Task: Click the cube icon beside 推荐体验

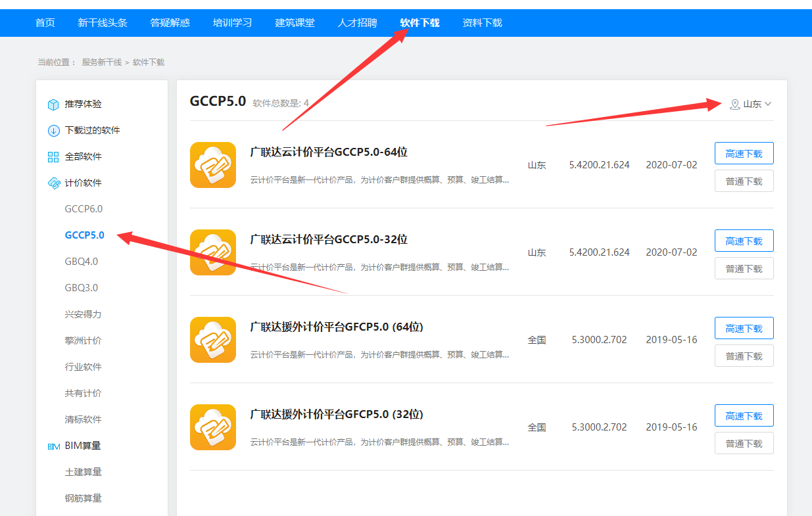Action: [54, 105]
